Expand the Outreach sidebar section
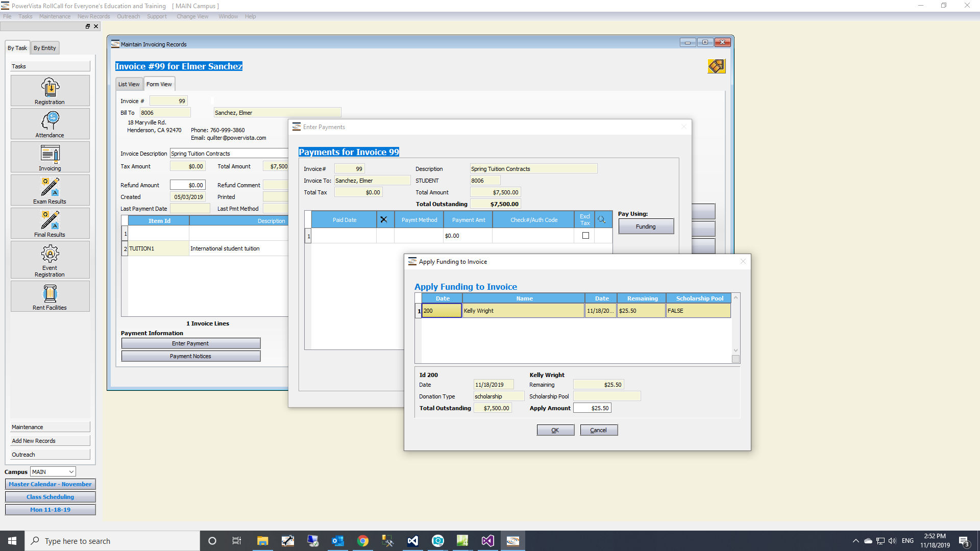 50,455
